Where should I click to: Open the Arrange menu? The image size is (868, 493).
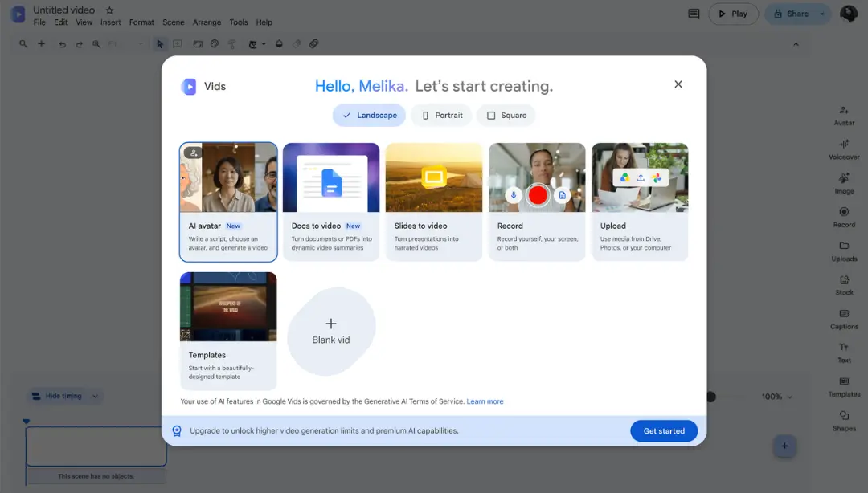click(207, 22)
